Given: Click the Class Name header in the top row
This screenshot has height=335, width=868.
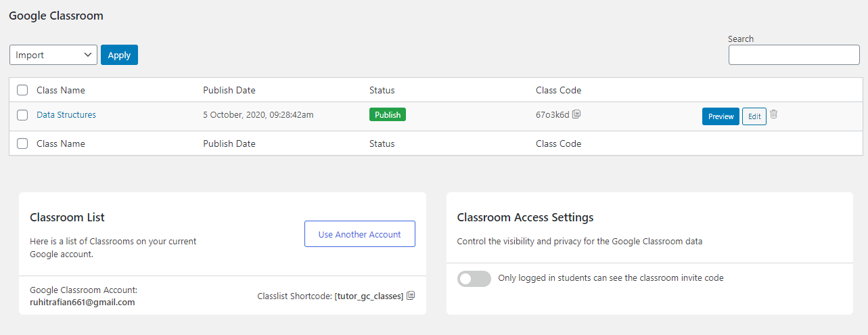Looking at the screenshot, I should (x=61, y=90).
